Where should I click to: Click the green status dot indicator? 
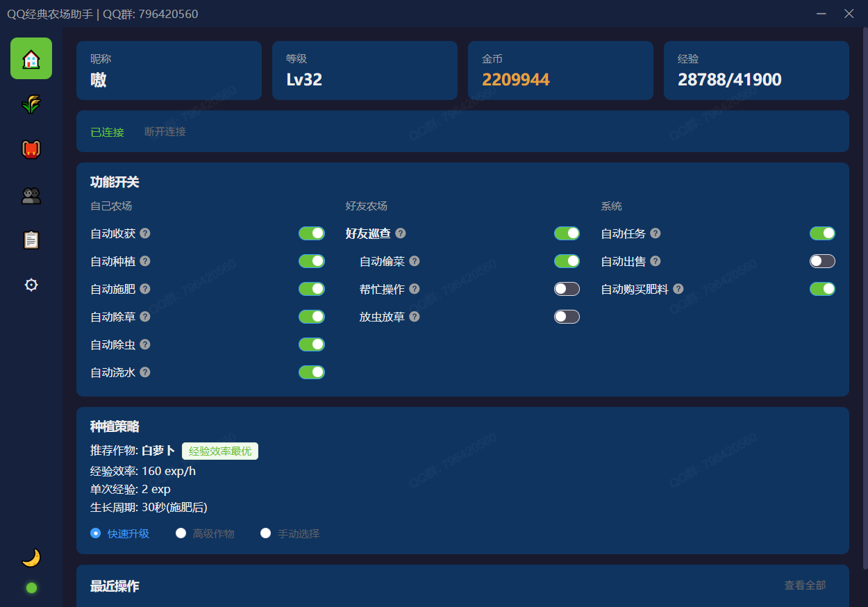pos(31,588)
